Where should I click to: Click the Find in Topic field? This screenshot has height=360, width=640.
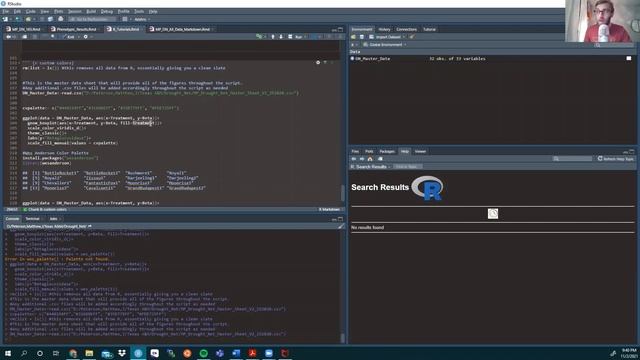pos(408,167)
